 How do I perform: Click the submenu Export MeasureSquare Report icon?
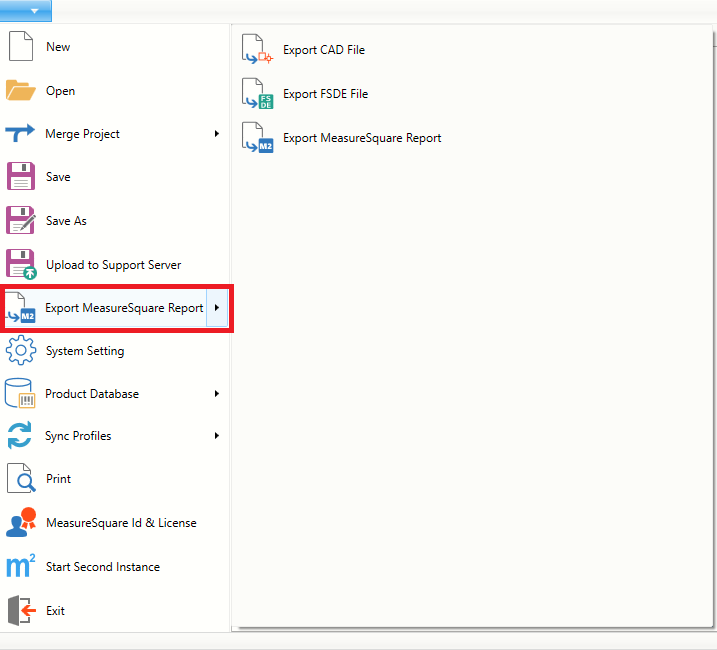pyautogui.click(x=257, y=137)
